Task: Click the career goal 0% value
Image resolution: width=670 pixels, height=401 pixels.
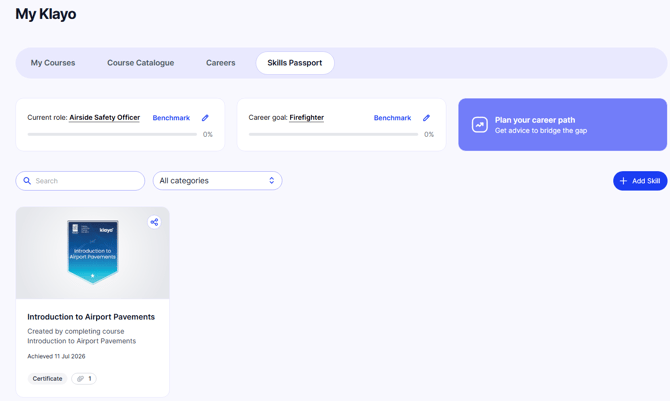Action: (x=429, y=134)
